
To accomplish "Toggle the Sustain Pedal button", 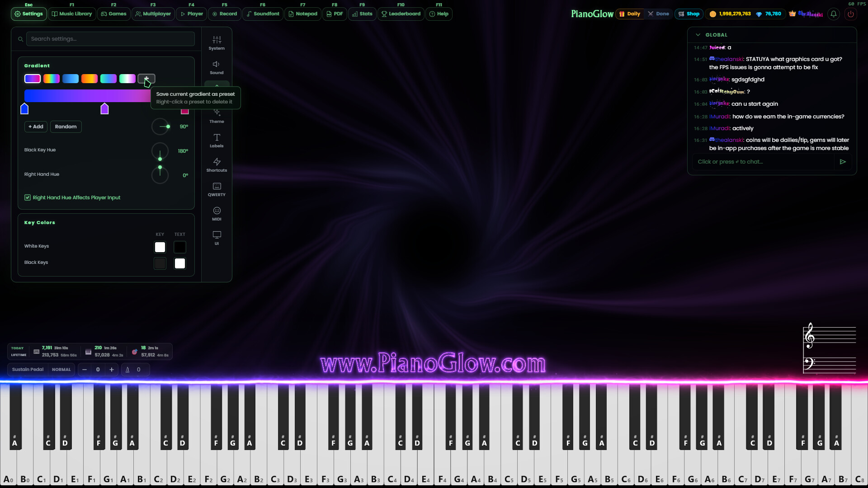I will [x=28, y=370].
